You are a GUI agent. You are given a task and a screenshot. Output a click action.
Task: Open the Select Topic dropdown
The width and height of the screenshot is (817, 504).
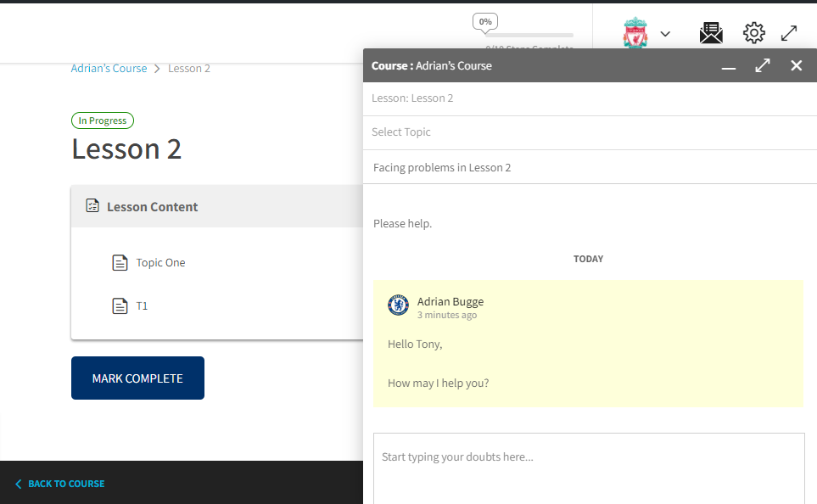click(x=587, y=132)
